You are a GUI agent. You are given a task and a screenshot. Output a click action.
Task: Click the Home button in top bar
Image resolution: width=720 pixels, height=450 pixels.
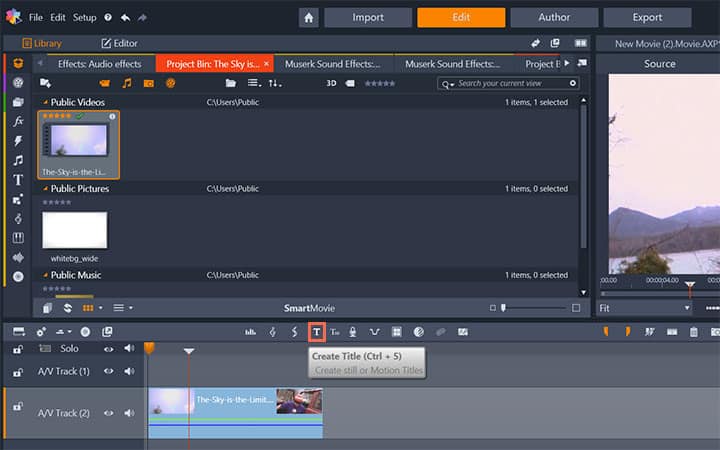point(309,17)
